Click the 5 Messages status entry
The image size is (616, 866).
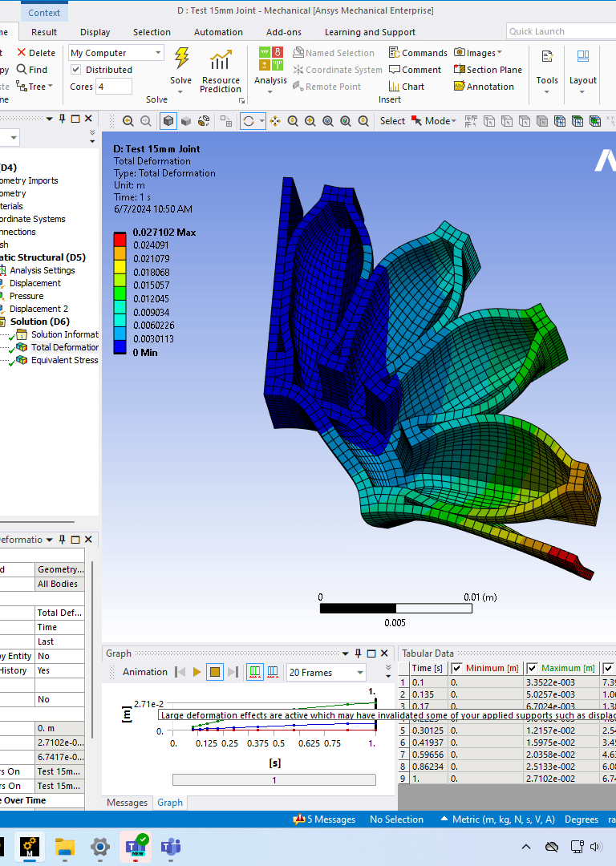[x=324, y=819]
